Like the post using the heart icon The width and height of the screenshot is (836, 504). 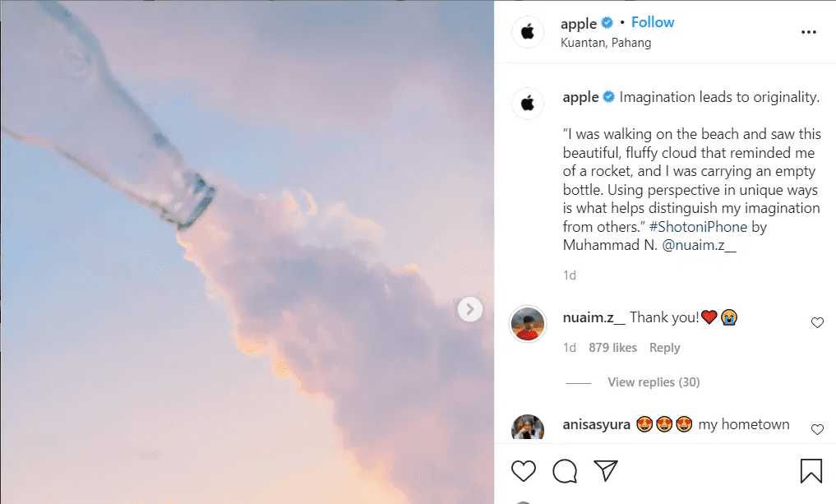pos(523,470)
